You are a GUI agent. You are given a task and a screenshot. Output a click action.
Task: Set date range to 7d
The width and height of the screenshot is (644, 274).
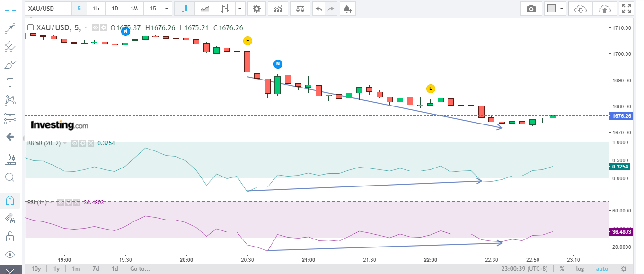click(96, 269)
